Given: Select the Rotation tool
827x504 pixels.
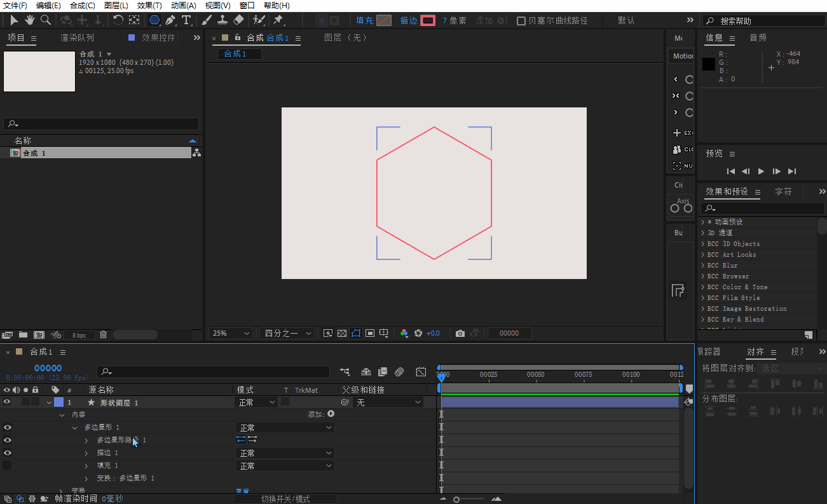Looking at the screenshot, I should coord(118,20).
